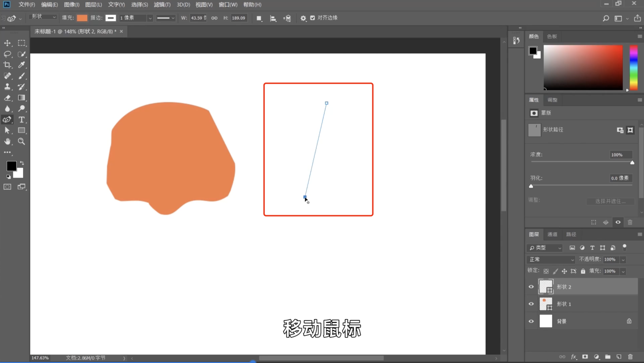This screenshot has height=363, width=644.
Task: Switch to the 通道 tab
Action: pyautogui.click(x=552, y=234)
